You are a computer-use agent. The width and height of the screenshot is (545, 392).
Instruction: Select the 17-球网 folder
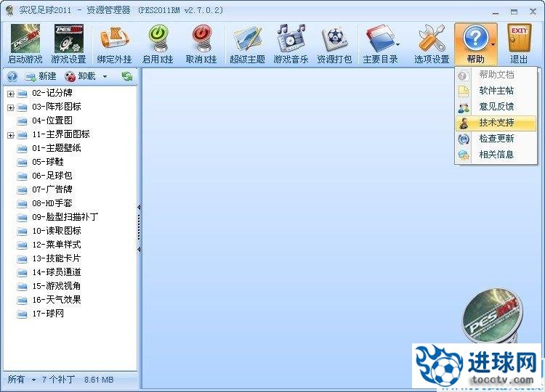(x=48, y=314)
